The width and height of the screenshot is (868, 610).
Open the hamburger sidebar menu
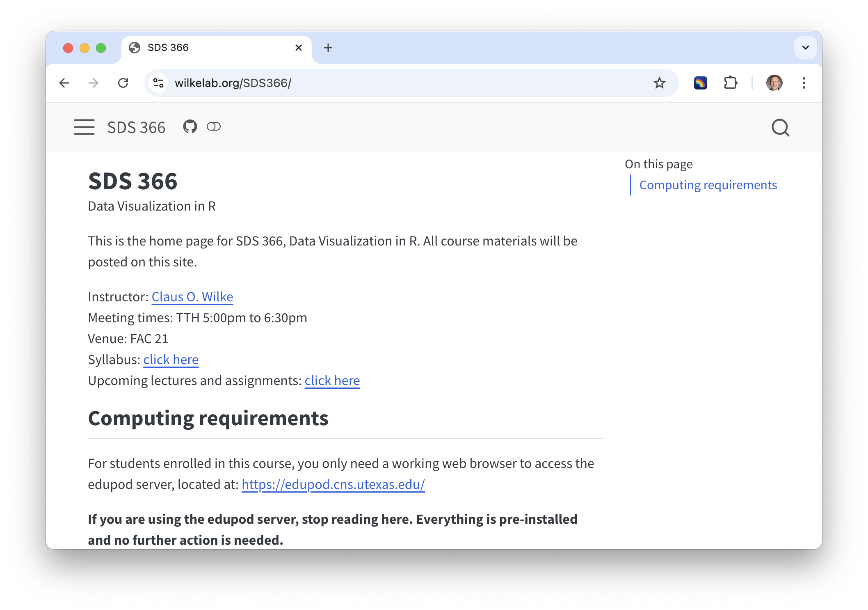84,127
